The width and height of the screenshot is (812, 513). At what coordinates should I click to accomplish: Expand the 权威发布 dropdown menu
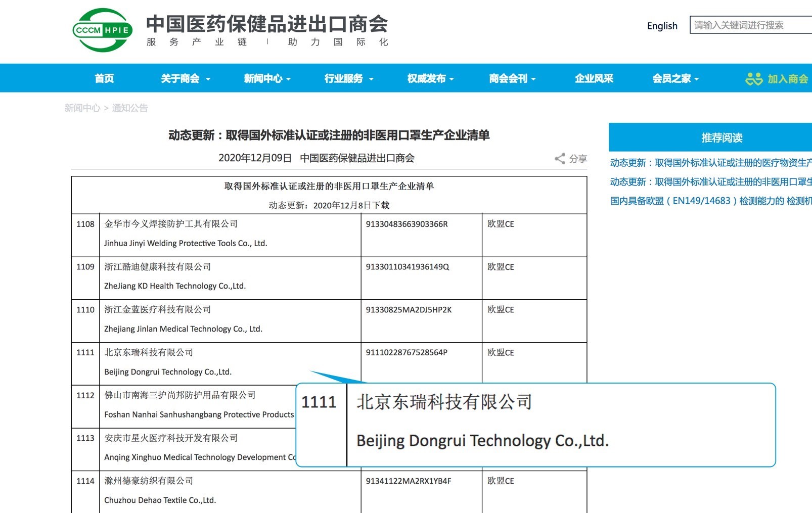[431, 78]
